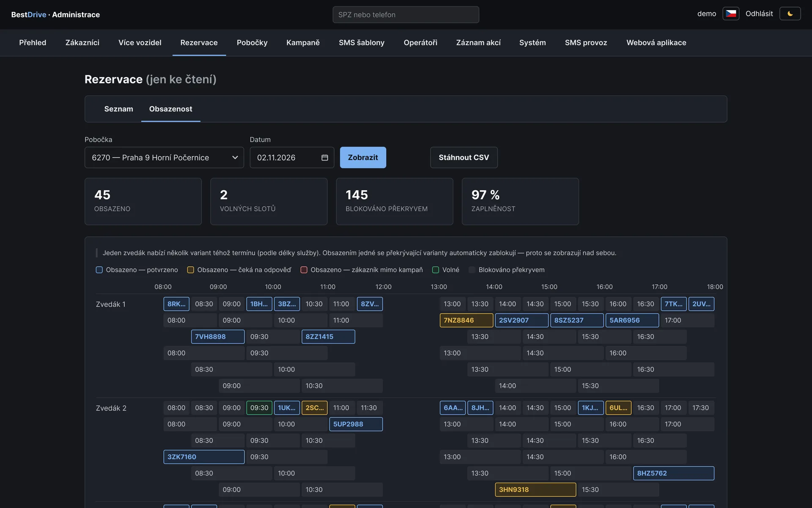Click the Czech flag language icon
Screen dimensions: 812x508
click(731, 14)
